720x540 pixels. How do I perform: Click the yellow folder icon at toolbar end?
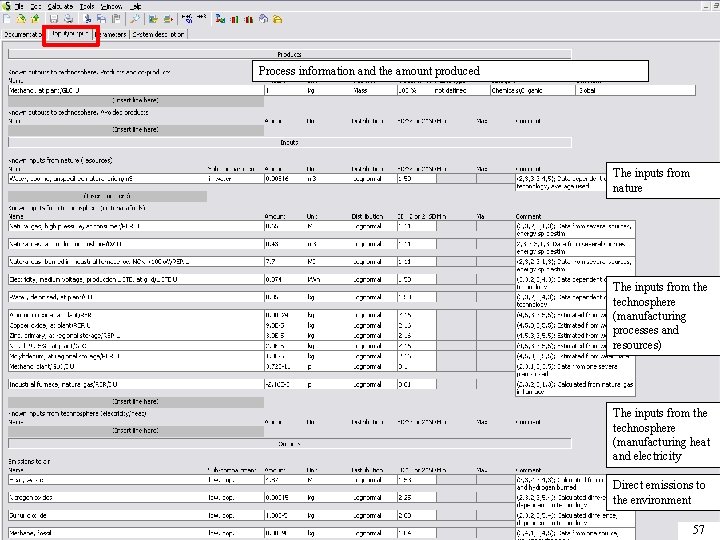[277, 19]
